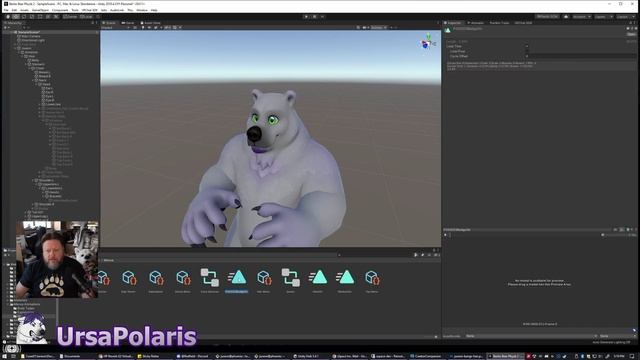The width and height of the screenshot is (640, 360).
Task: Open the Shaded draw mode dropdown
Action: pos(115,27)
